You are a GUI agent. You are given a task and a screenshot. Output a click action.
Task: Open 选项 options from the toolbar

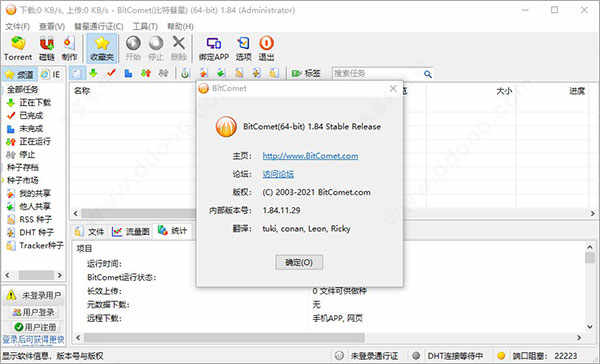coord(243,49)
